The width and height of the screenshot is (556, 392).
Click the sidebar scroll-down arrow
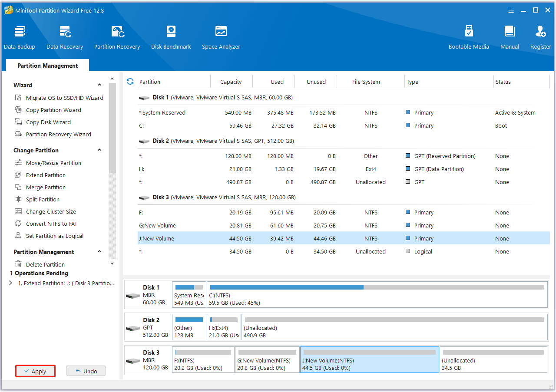[x=112, y=264]
